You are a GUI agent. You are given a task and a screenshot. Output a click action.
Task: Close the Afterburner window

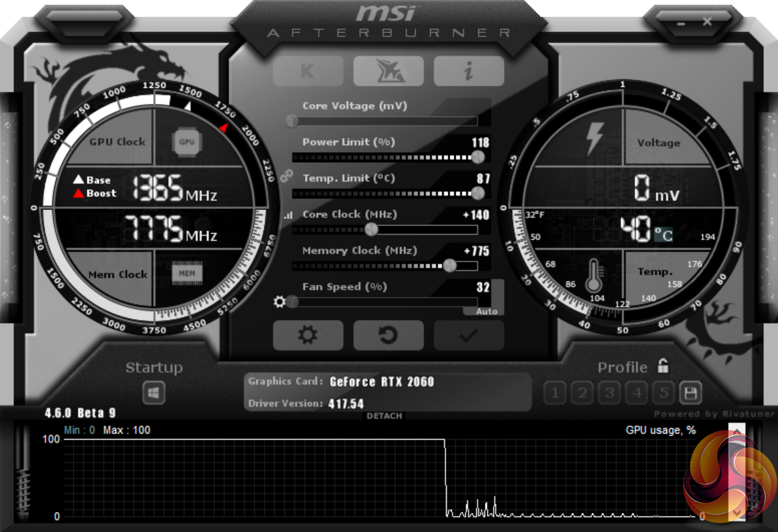pos(708,21)
